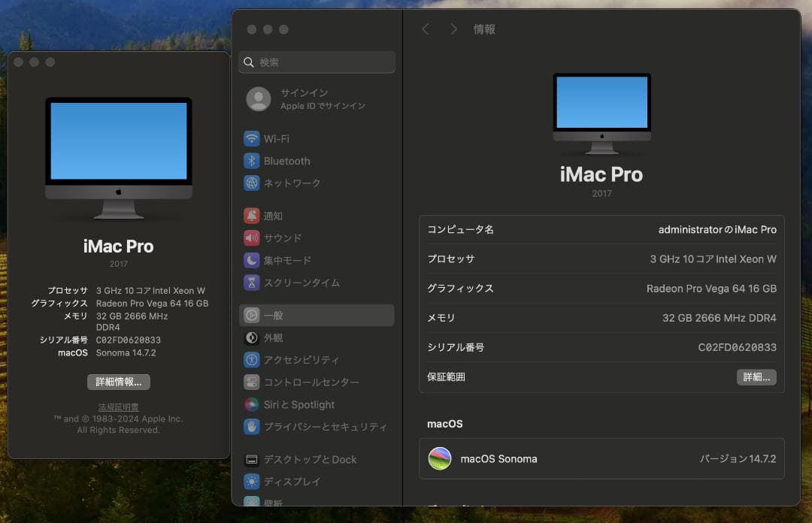Go back using the left chevron arrow
Viewport: 812px width, 523px height.
(426, 29)
